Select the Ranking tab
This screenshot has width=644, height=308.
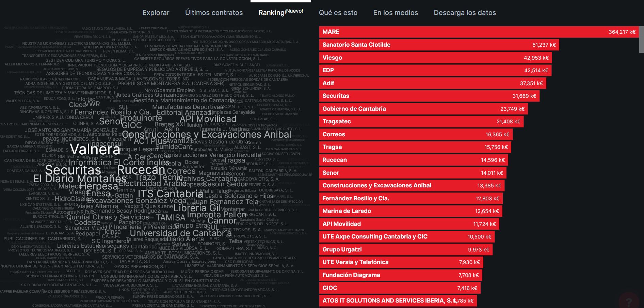pyautogui.click(x=281, y=12)
